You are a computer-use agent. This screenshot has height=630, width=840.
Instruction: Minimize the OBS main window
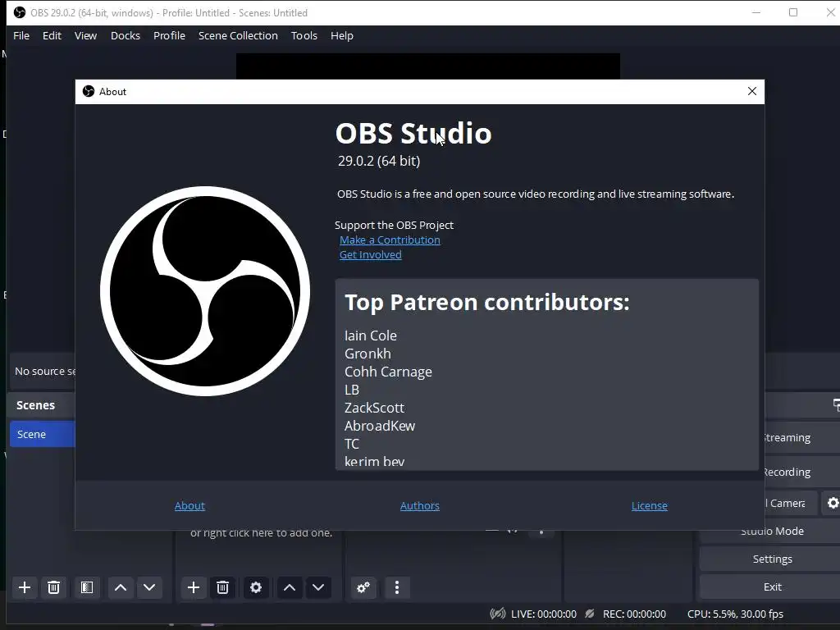[756, 12]
